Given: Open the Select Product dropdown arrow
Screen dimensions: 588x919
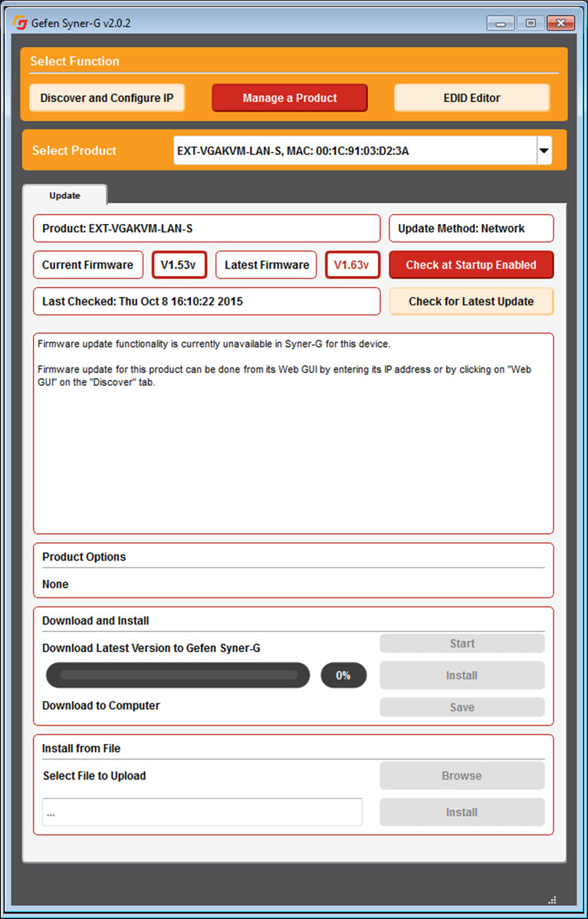Looking at the screenshot, I should point(544,151).
